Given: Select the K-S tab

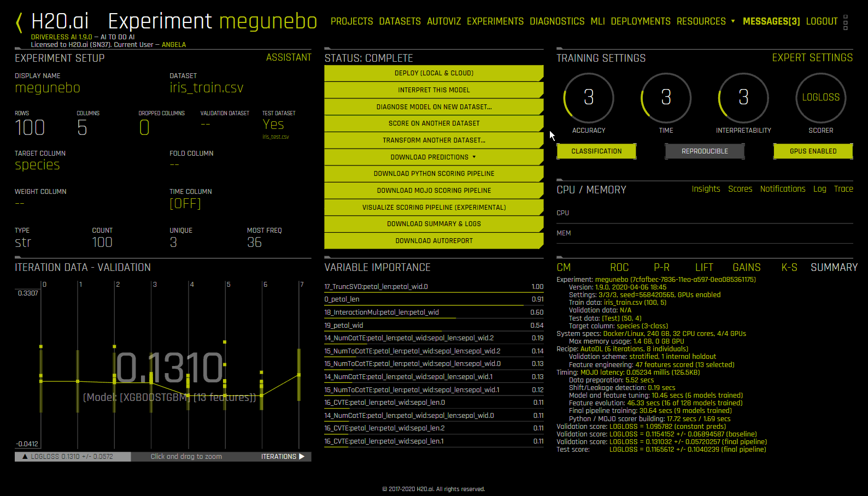Looking at the screenshot, I should click(789, 268).
